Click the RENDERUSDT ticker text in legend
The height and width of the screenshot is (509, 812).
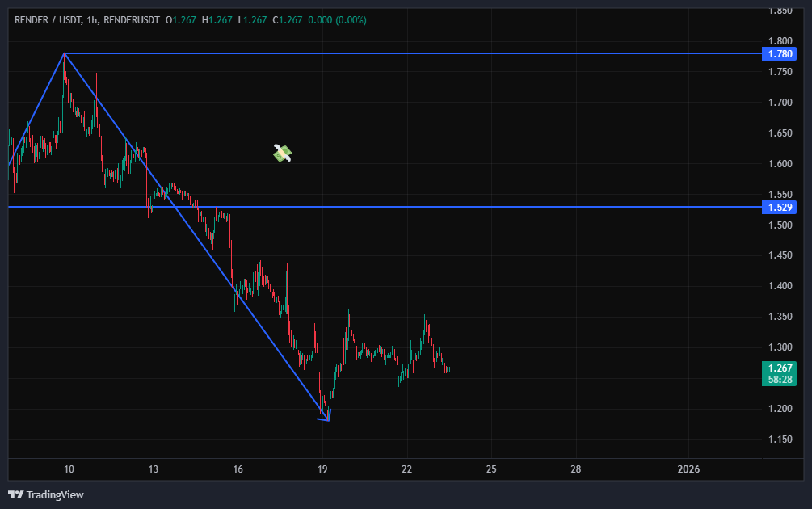click(x=132, y=20)
